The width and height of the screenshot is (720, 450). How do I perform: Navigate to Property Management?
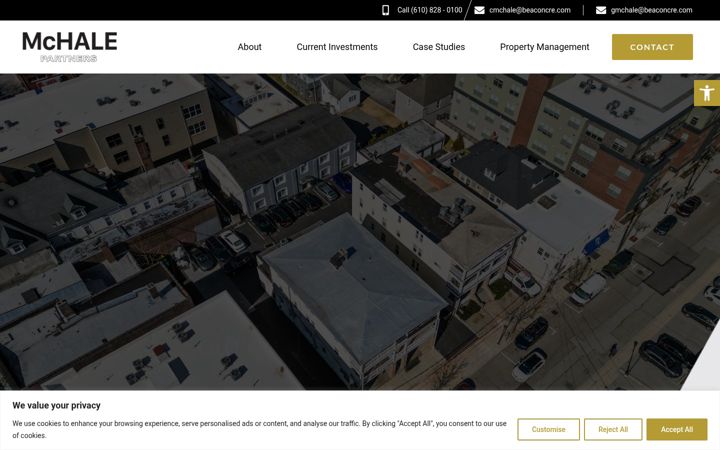coord(544,47)
